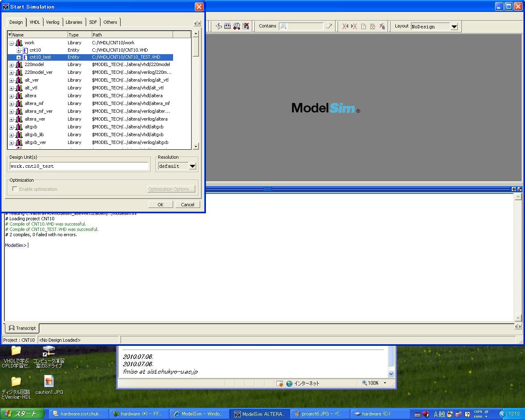The width and height of the screenshot is (525, 420).
Task: Select the Transcript tab
Action: pos(23,328)
